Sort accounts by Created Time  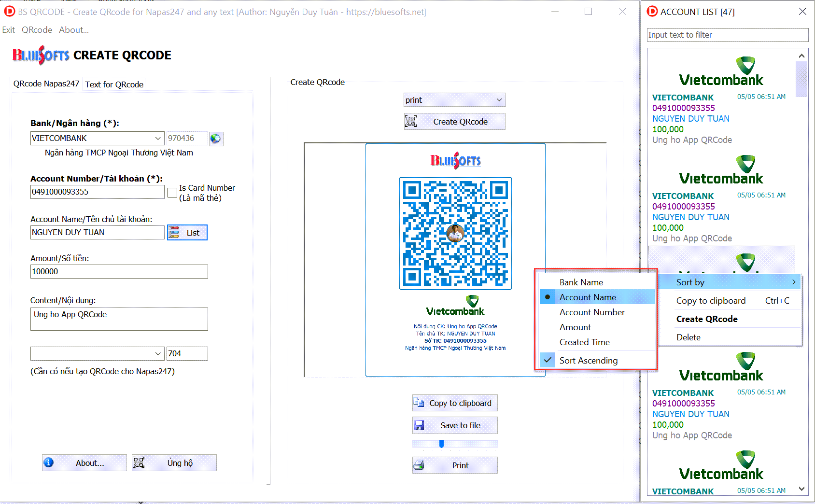[597, 342]
